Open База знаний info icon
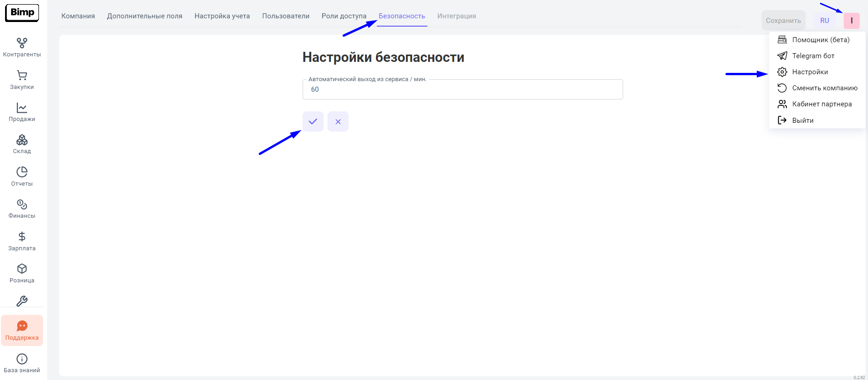The image size is (868, 380). coord(22,363)
